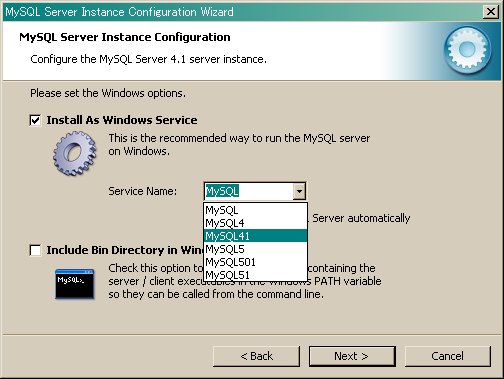The height and width of the screenshot is (379, 504).
Task: Select MySQL5 as service name
Action: click(255, 249)
